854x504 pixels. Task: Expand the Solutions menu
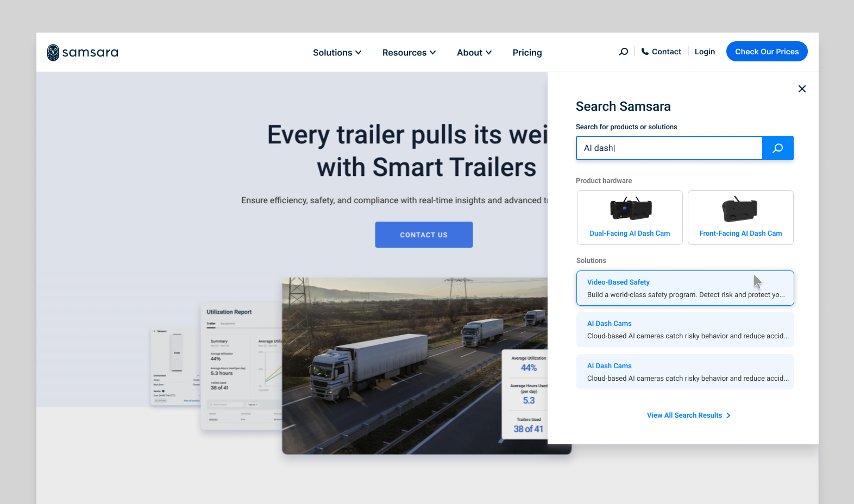pyautogui.click(x=337, y=53)
